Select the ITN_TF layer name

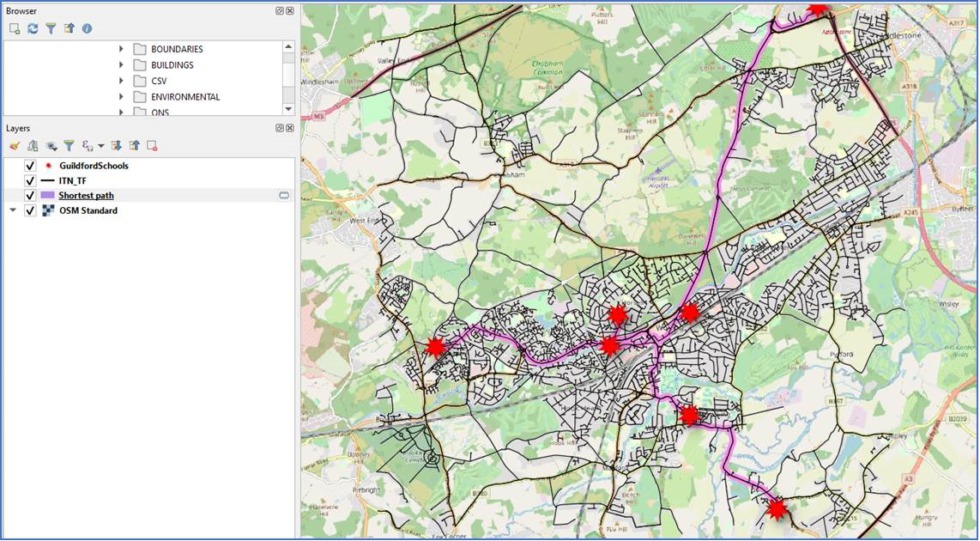[72, 180]
